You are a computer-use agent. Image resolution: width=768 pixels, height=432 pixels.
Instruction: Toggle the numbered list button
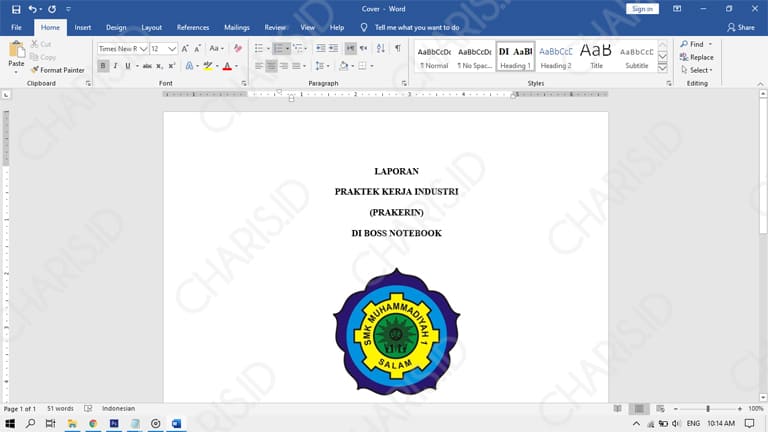(278, 48)
